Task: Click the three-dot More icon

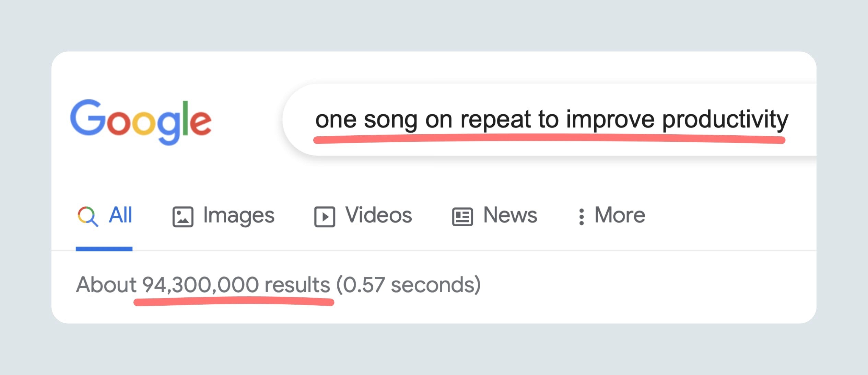Action: [x=581, y=217]
